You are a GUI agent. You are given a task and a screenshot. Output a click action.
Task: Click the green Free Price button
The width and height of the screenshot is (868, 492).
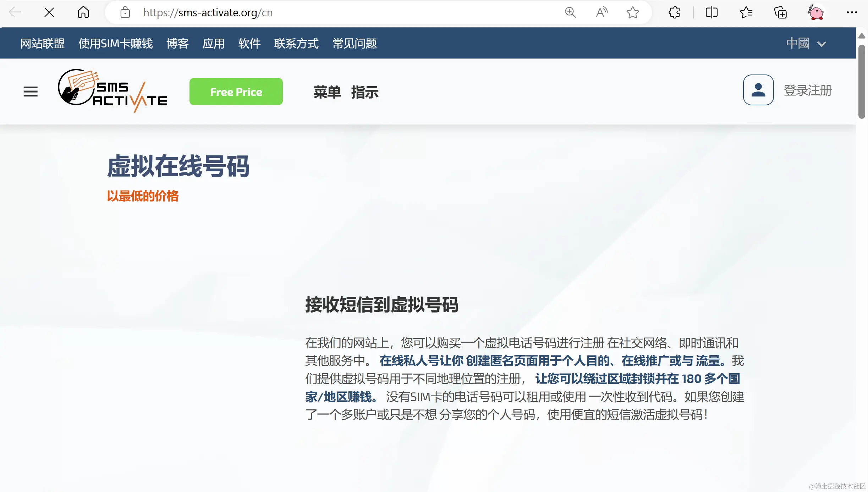click(236, 92)
